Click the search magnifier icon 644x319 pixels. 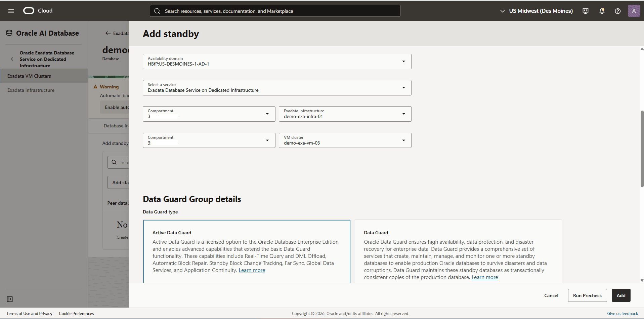[157, 11]
